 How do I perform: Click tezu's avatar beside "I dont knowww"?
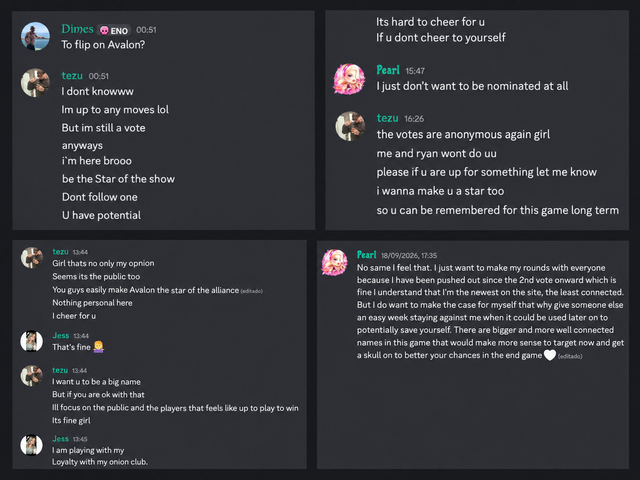(36, 82)
